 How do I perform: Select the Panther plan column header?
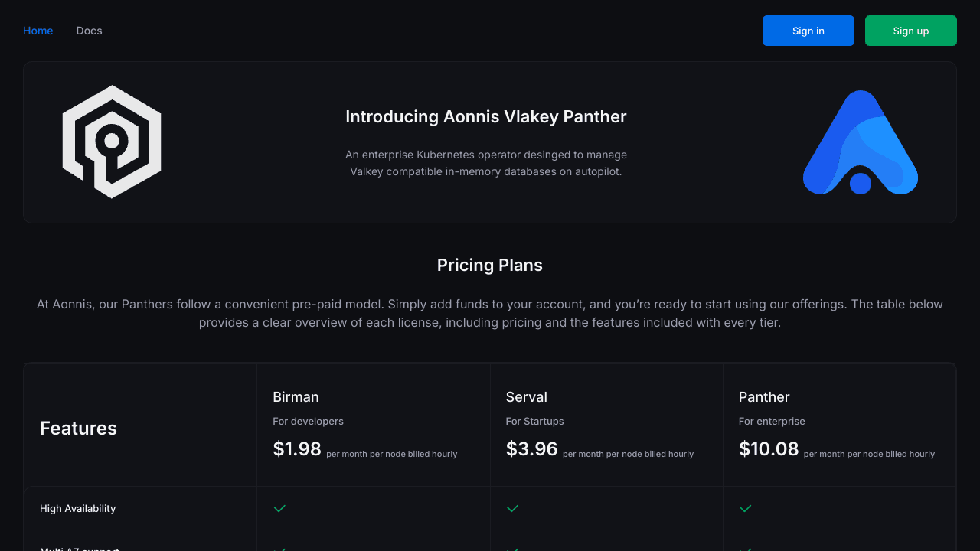click(x=763, y=397)
